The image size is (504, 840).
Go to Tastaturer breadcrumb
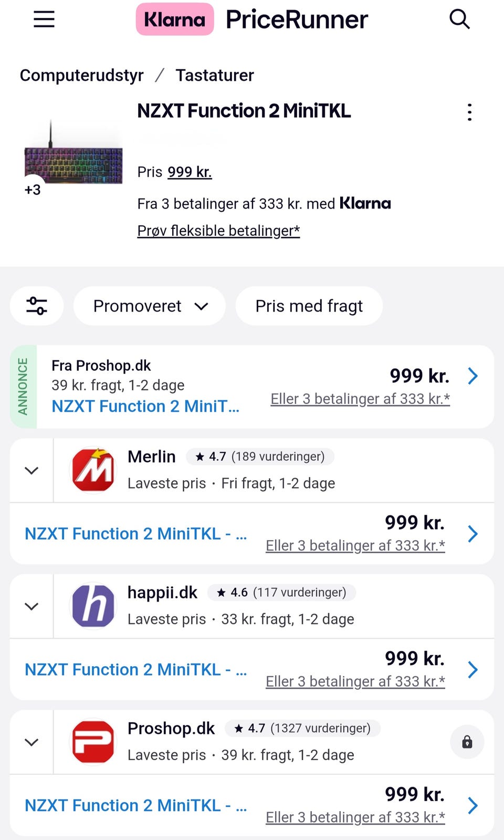(x=214, y=75)
